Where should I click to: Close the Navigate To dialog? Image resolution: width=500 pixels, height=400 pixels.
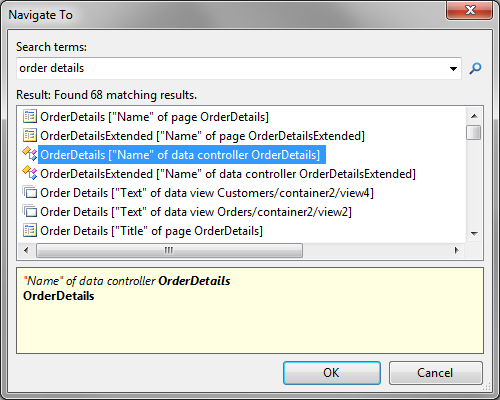click(470, 10)
